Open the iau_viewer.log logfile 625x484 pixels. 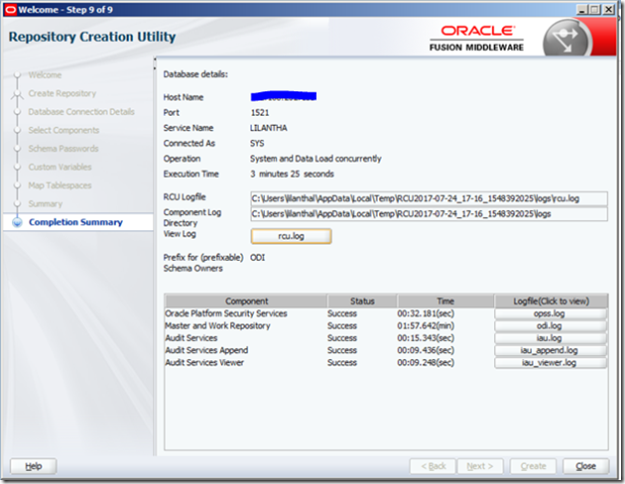coord(550,363)
